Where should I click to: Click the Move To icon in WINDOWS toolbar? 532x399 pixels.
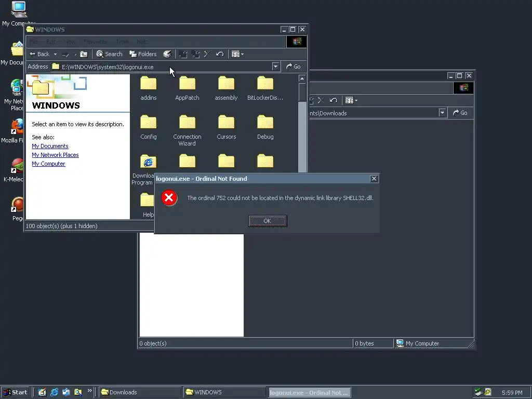[x=183, y=54]
